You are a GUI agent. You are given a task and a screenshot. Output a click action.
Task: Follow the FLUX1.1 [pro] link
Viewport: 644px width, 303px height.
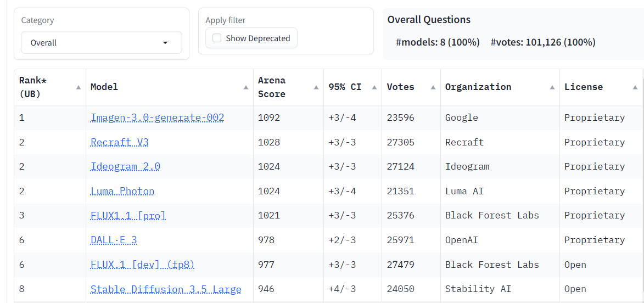pos(128,216)
